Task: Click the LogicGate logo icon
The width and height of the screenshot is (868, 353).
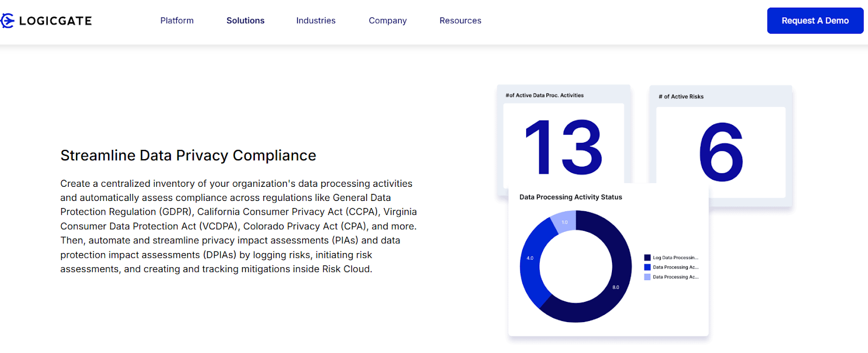Action: tap(7, 21)
